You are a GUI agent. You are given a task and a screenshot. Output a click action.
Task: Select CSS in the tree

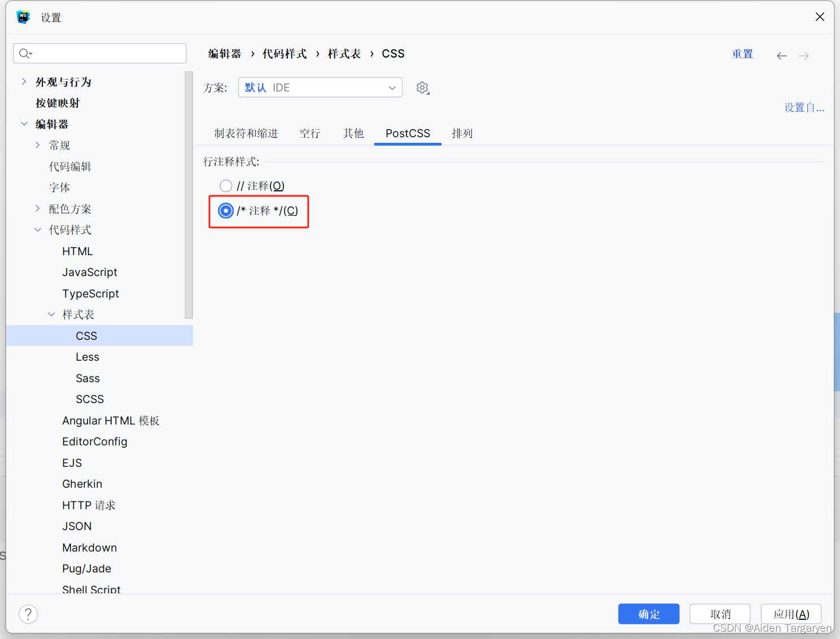click(x=86, y=336)
